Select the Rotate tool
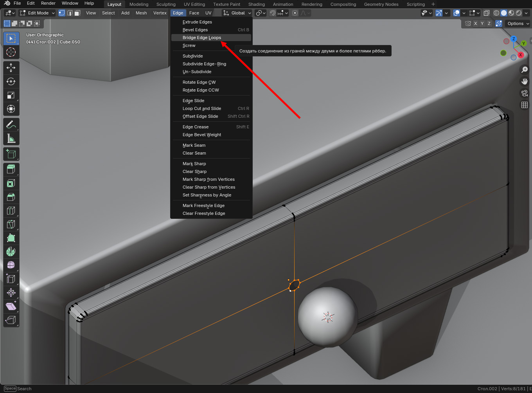This screenshot has width=532, height=393. tap(11, 81)
